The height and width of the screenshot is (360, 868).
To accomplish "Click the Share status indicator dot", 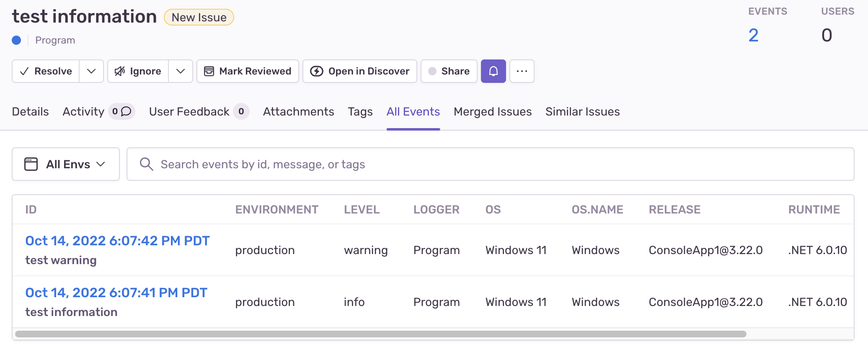I will tap(432, 71).
